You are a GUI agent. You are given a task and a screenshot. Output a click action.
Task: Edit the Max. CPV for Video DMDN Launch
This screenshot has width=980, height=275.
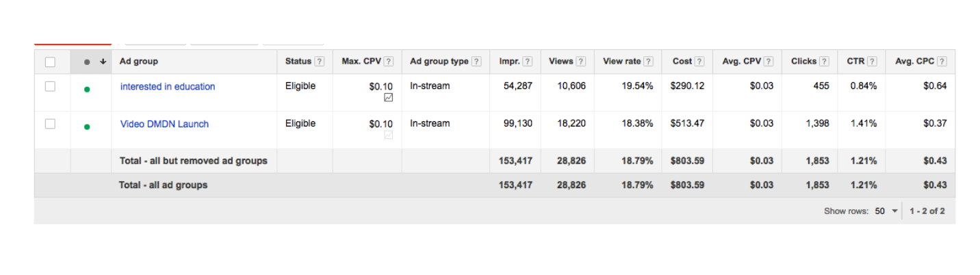click(x=381, y=124)
